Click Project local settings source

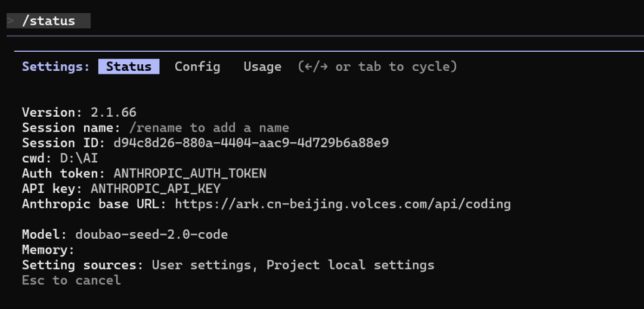pyautogui.click(x=350, y=265)
